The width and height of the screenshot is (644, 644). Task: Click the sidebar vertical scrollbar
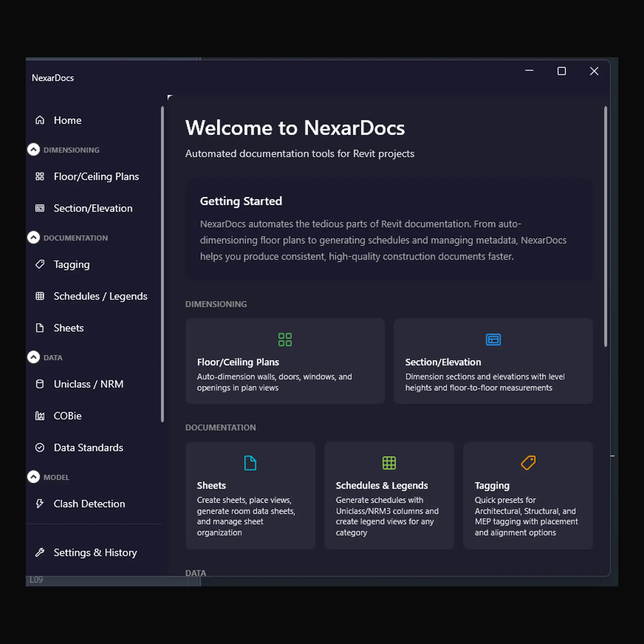click(162, 264)
